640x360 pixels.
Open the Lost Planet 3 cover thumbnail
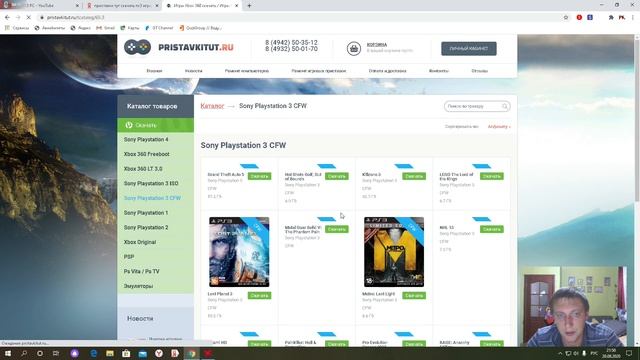[239, 252]
